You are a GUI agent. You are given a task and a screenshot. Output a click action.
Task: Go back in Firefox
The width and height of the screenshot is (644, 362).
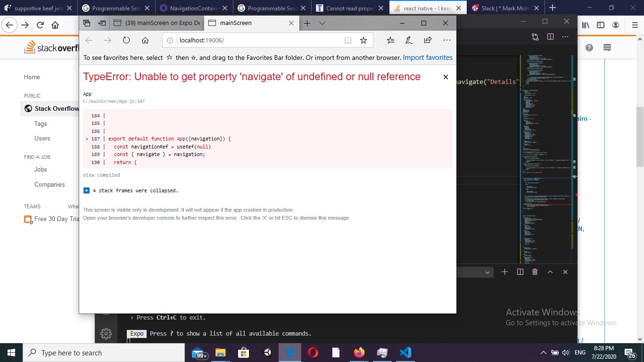[10, 25]
